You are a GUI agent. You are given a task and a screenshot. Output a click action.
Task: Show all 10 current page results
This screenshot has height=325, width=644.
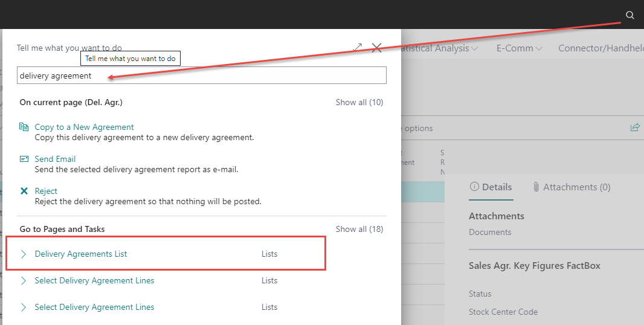click(359, 103)
